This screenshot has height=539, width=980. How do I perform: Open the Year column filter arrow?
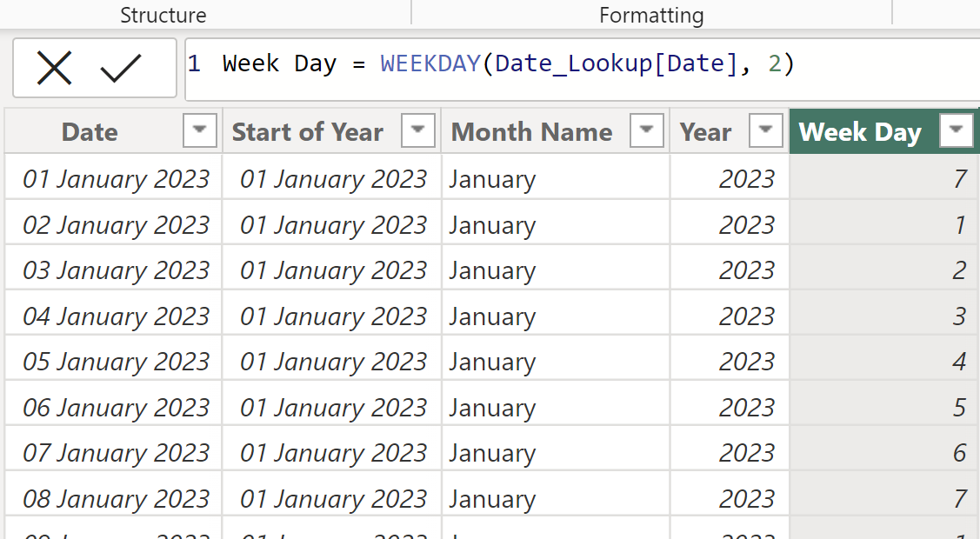pyautogui.click(x=765, y=131)
